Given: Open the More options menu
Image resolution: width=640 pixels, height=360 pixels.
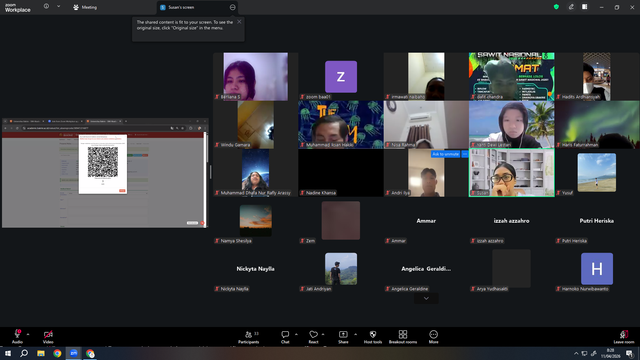Looking at the screenshot, I should (x=433, y=337).
